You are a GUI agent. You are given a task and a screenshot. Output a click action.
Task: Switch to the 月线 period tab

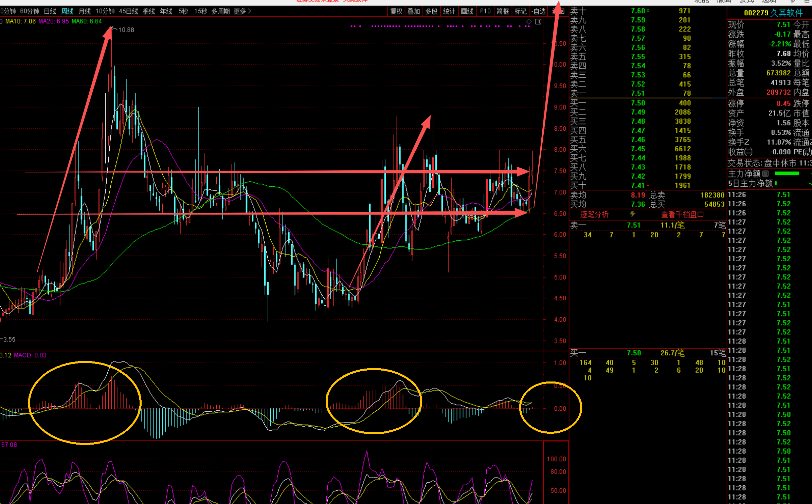point(85,11)
